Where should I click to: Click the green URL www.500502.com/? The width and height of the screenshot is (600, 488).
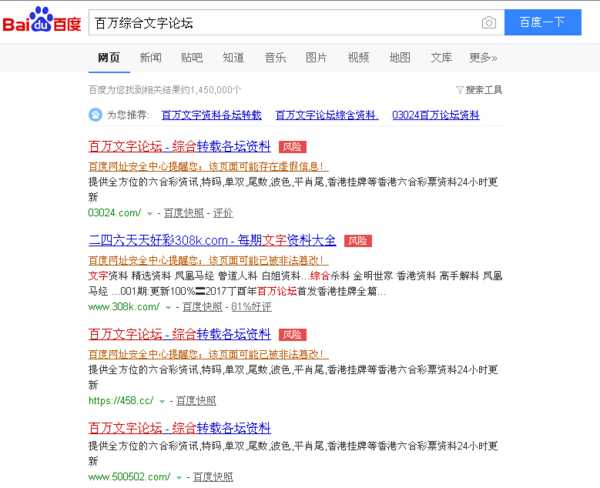point(129,477)
